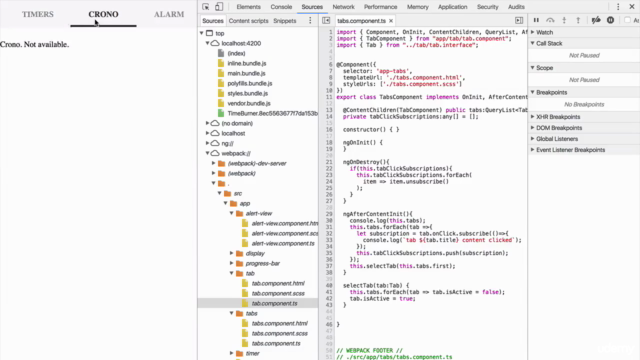
Task: Open tabs.component.html file
Action: click(x=280, y=323)
